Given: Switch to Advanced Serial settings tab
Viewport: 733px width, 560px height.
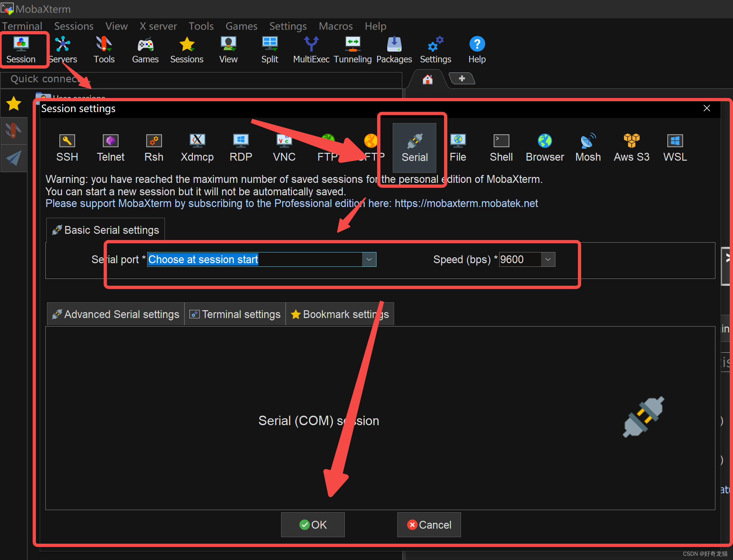Looking at the screenshot, I should pyautogui.click(x=115, y=314).
